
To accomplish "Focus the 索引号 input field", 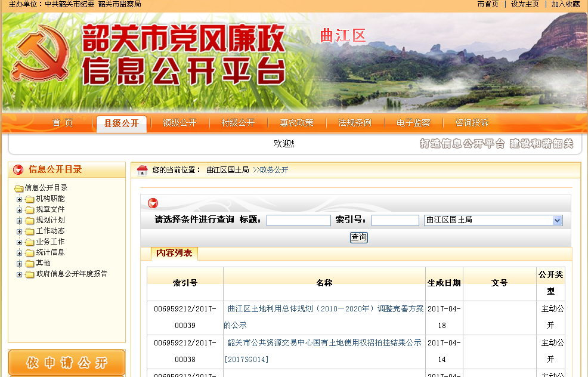I will (x=395, y=220).
